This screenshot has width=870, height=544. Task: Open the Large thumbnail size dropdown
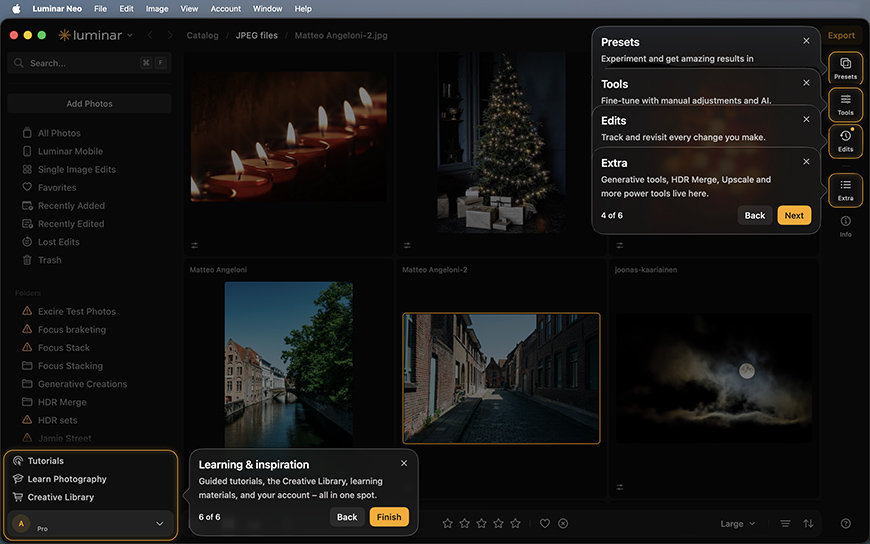click(738, 523)
